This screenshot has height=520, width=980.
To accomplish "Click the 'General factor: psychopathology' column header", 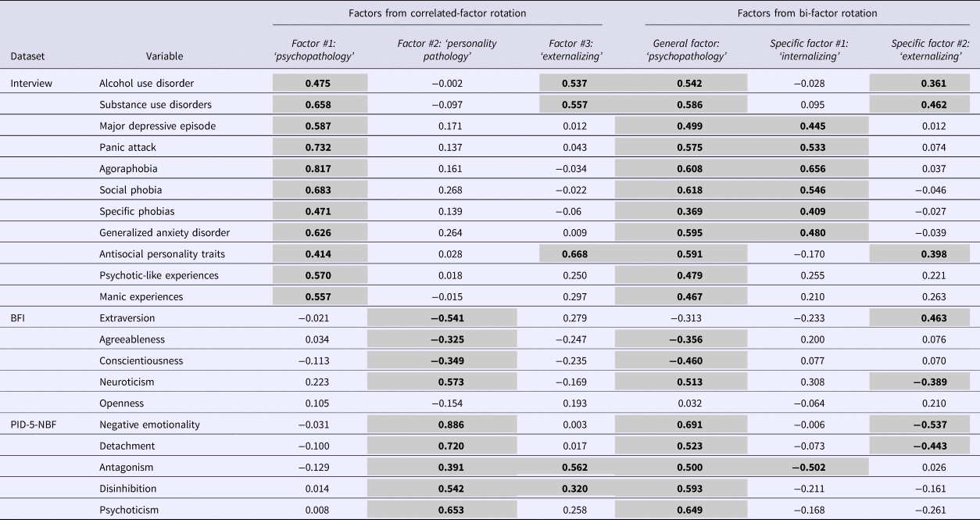I will [x=690, y=50].
